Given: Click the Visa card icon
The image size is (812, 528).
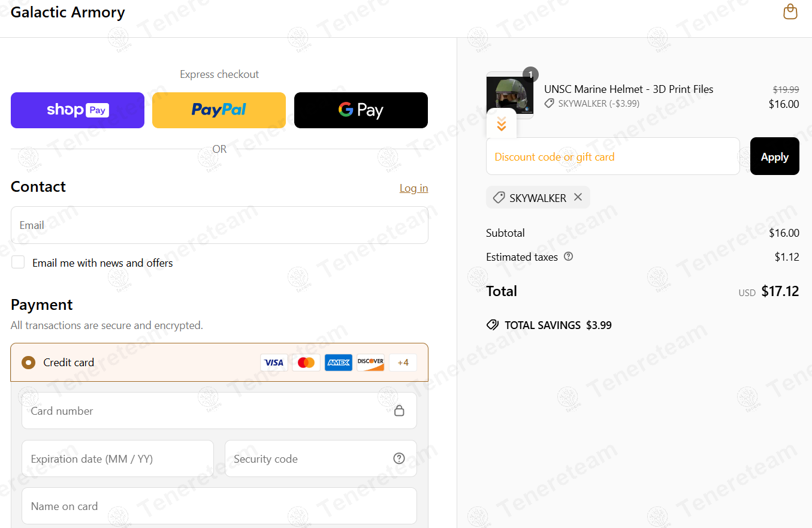Looking at the screenshot, I should pos(274,363).
